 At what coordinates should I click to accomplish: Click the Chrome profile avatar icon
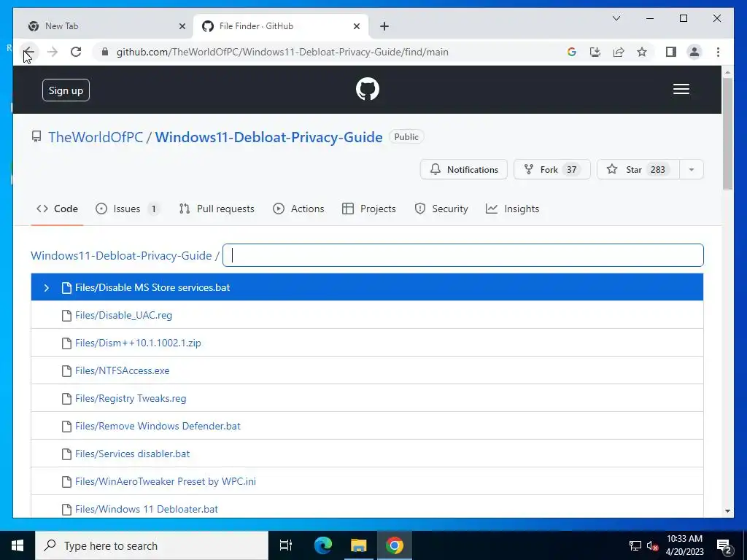coord(694,52)
